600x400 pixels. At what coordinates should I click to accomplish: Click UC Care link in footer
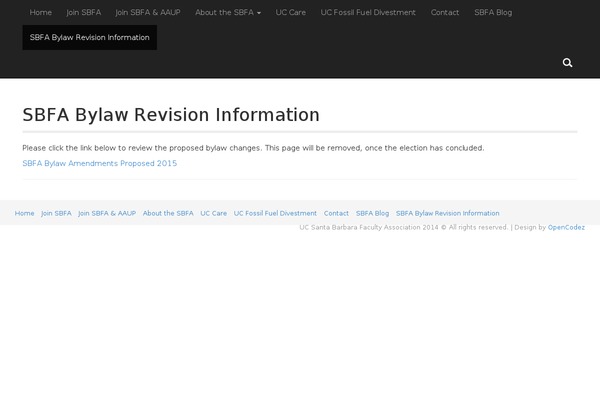pos(214,213)
